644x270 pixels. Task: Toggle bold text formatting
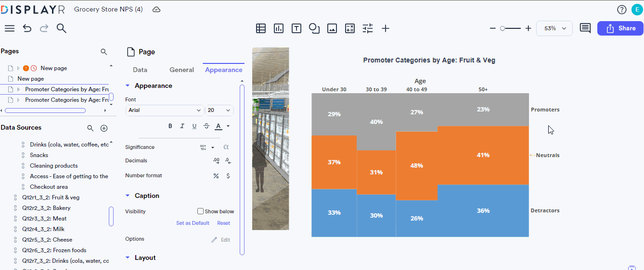(170, 126)
